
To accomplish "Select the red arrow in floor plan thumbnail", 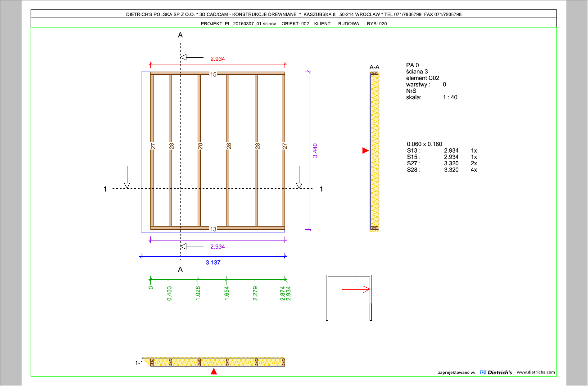I will coord(356,290).
